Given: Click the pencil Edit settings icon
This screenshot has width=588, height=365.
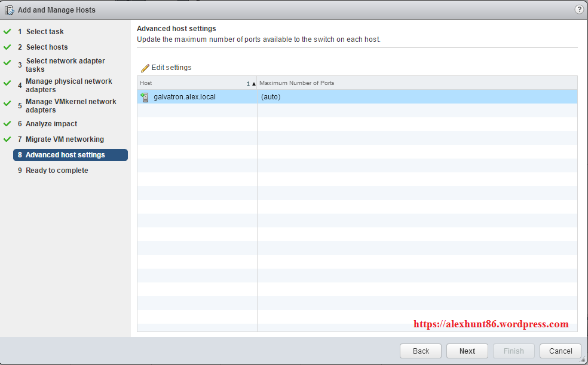Looking at the screenshot, I should pyautogui.click(x=145, y=68).
